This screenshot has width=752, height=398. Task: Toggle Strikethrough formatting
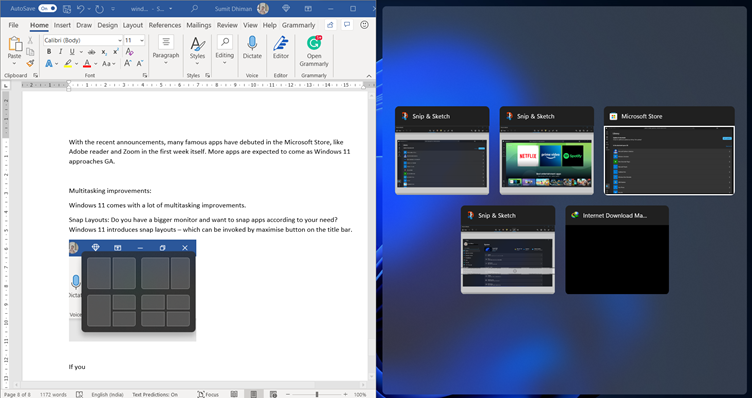tap(92, 52)
